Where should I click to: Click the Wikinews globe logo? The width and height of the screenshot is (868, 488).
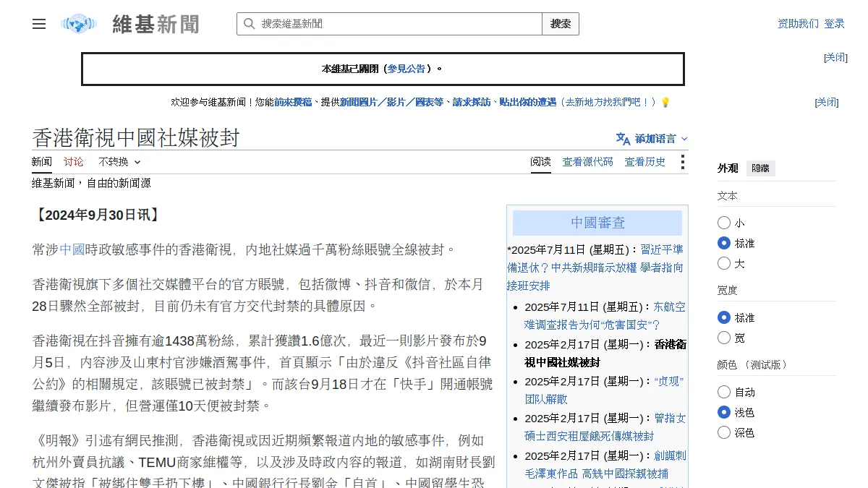tap(79, 24)
